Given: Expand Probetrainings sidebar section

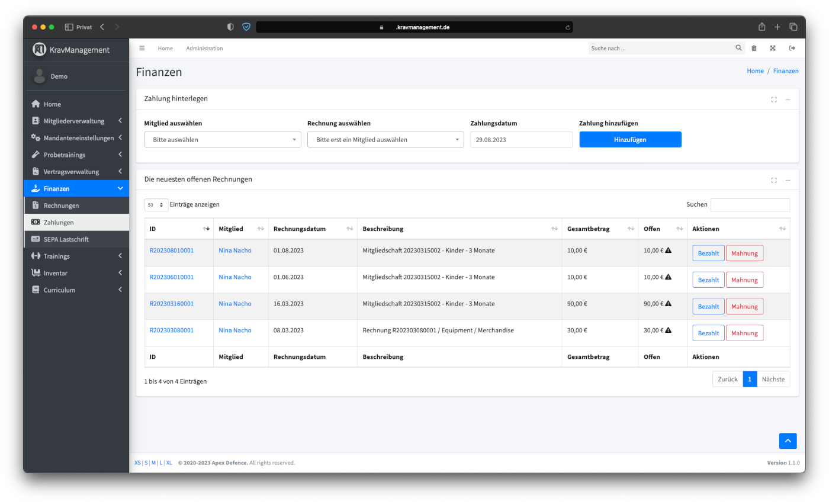Looking at the screenshot, I should pos(77,155).
